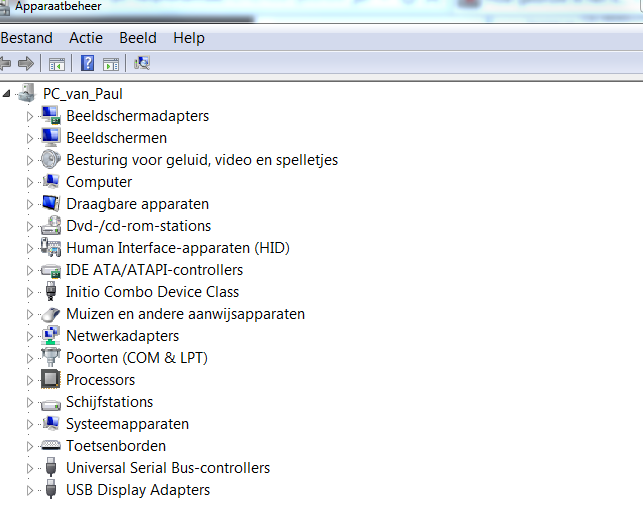Select the Systeemapparaten label

(128, 424)
